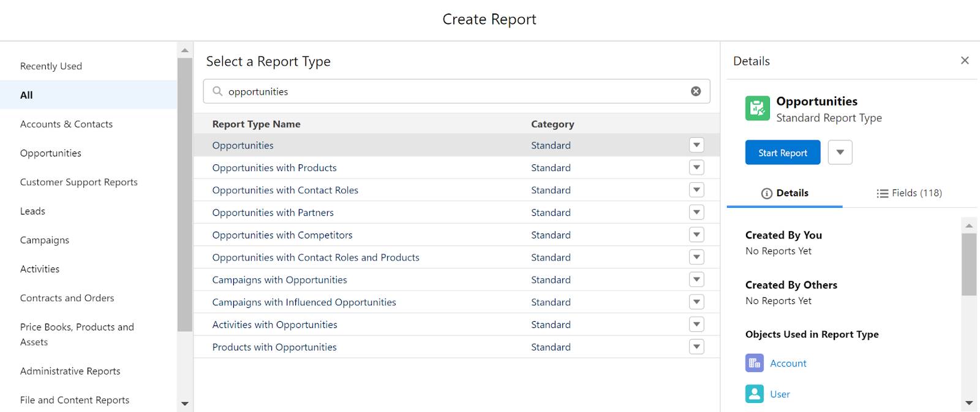Click the green Opportunities report type icon

tap(757, 109)
